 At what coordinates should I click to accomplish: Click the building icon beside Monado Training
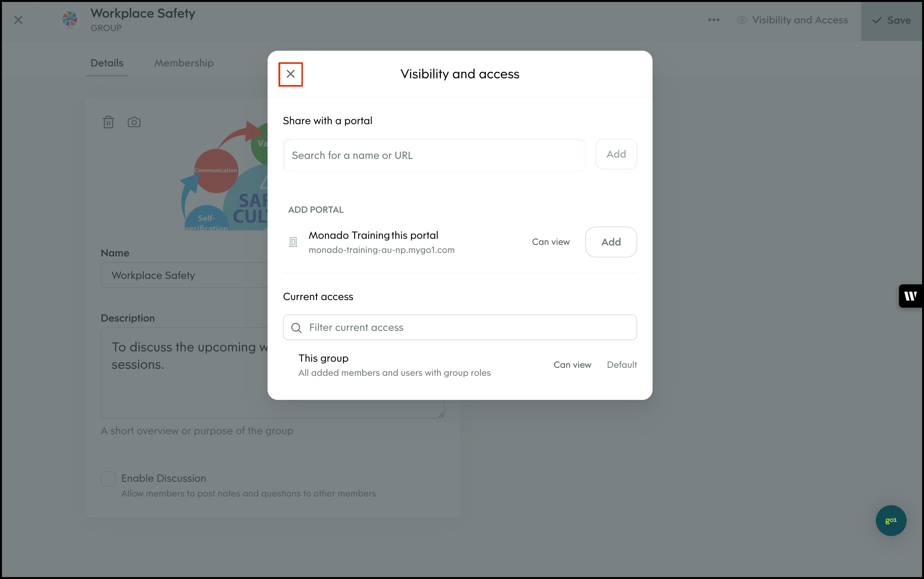click(293, 242)
